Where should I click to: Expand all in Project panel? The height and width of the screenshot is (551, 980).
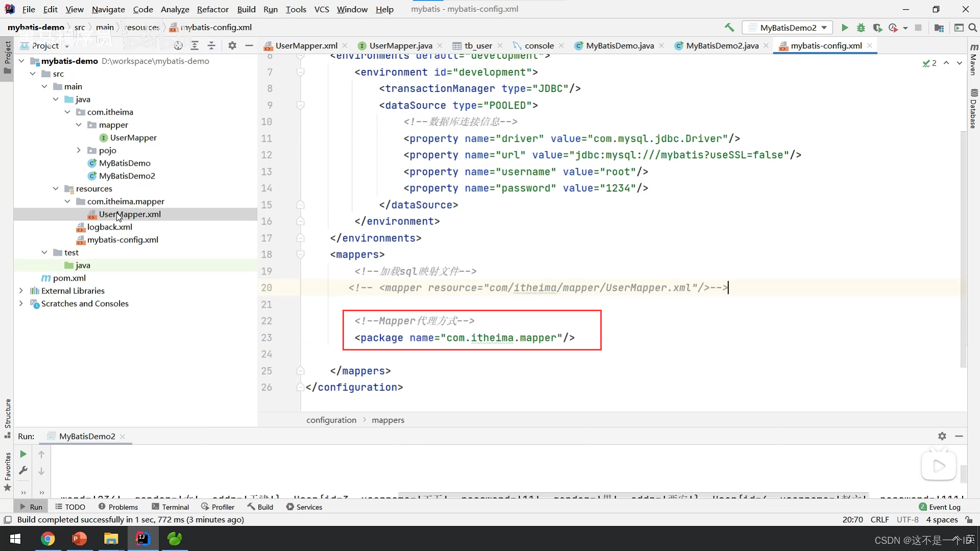[194, 45]
